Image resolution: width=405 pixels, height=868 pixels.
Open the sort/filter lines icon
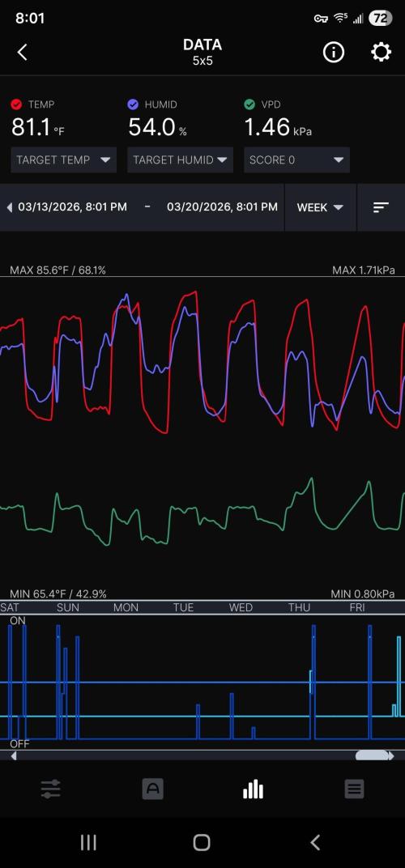[382, 207]
